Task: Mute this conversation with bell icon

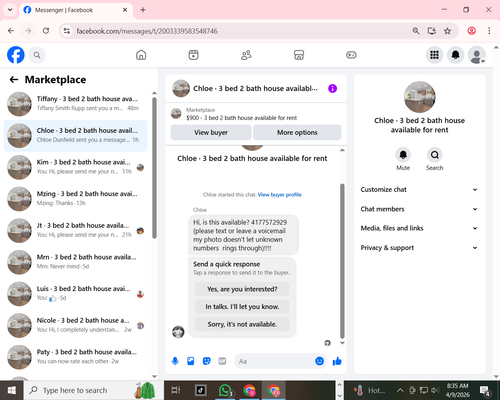Action: click(403, 155)
